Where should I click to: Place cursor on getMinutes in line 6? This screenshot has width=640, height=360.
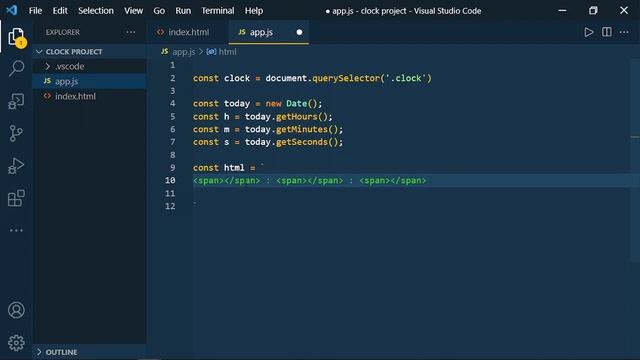click(x=302, y=129)
